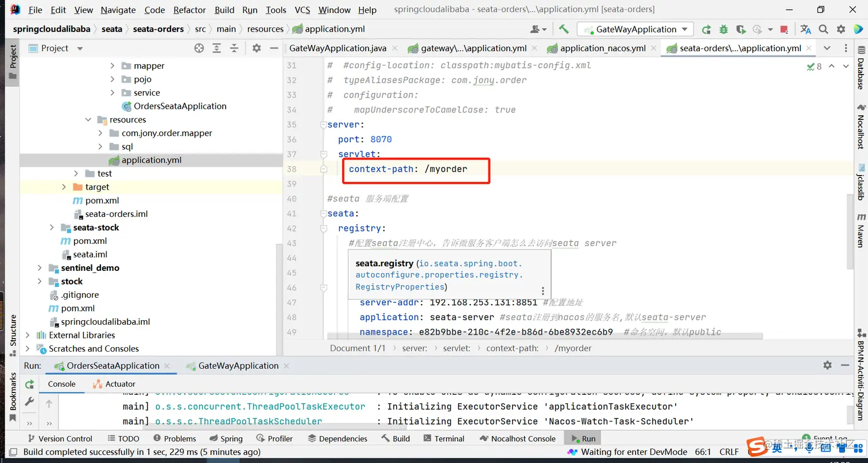Image resolution: width=868 pixels, height=463 pixels.
Task: Expand the pojo folder
Action: (113, 79)
